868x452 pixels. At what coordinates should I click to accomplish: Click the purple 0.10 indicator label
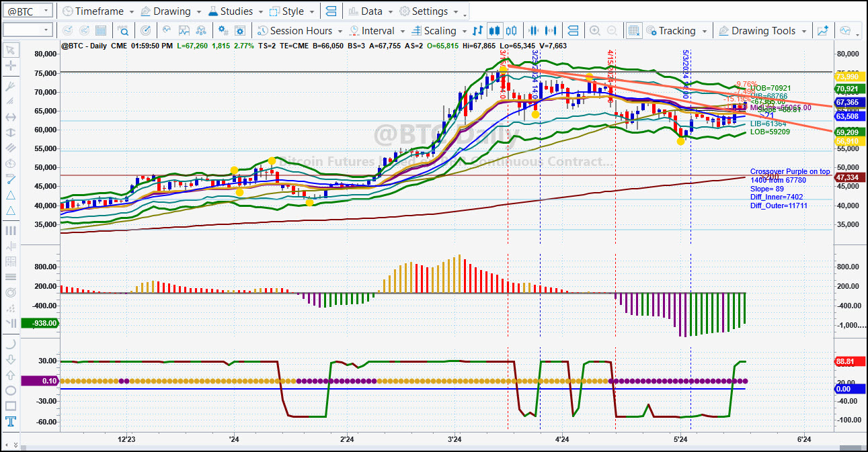click(x=41, y=380)
